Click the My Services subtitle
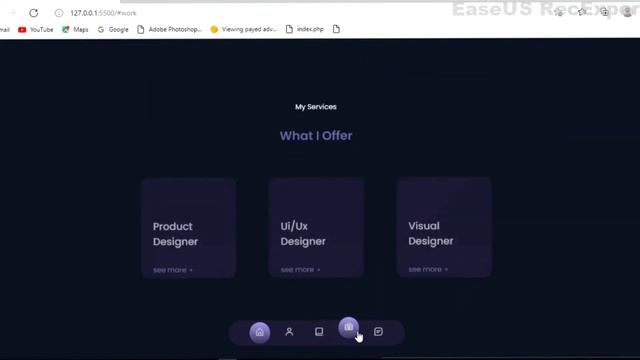Screen dimensions: 640x360 click(x=316, y=107)
